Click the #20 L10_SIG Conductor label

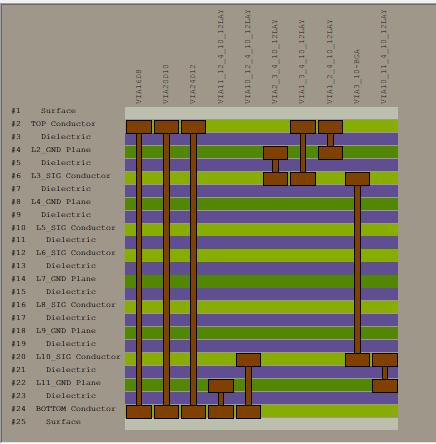tap(66, 357)
